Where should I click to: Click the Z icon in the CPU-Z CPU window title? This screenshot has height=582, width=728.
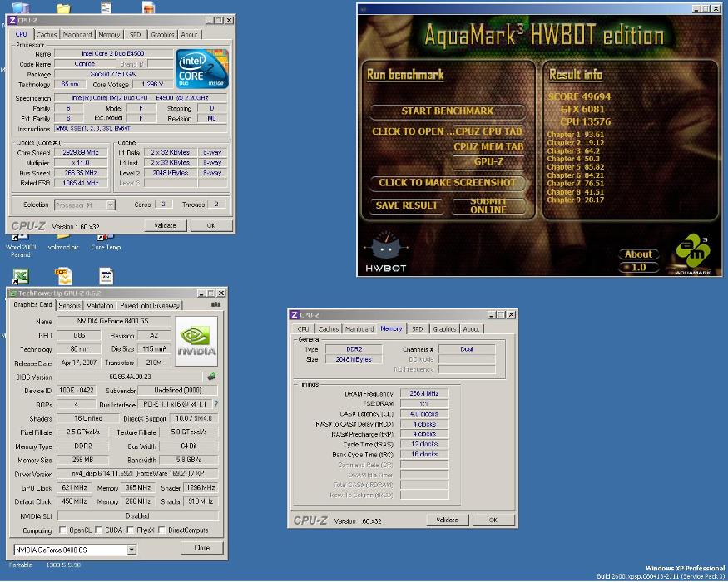[x=12, y=20]
